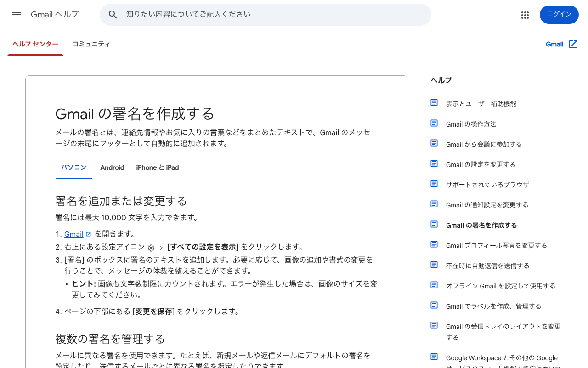Image resolution: width=588 pixels, height=368 pixels.
Task: Click the article icon beside Gmail から会議に参加する
Action: coord(434,143)
